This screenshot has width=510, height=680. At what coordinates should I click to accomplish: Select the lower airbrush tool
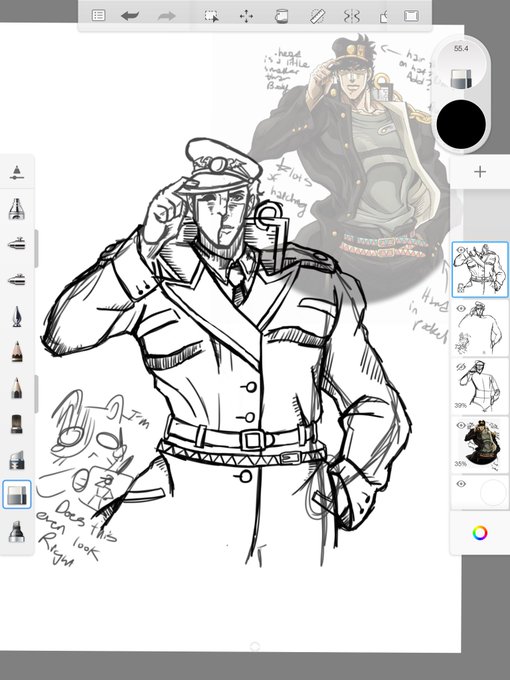pyautogui.click(x=16, y=280)
